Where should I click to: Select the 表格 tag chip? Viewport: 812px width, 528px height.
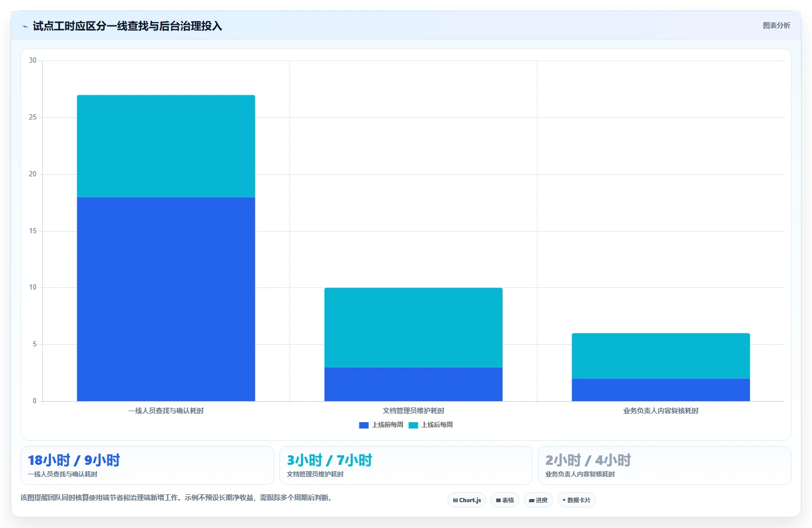click(x=505, y=500)
